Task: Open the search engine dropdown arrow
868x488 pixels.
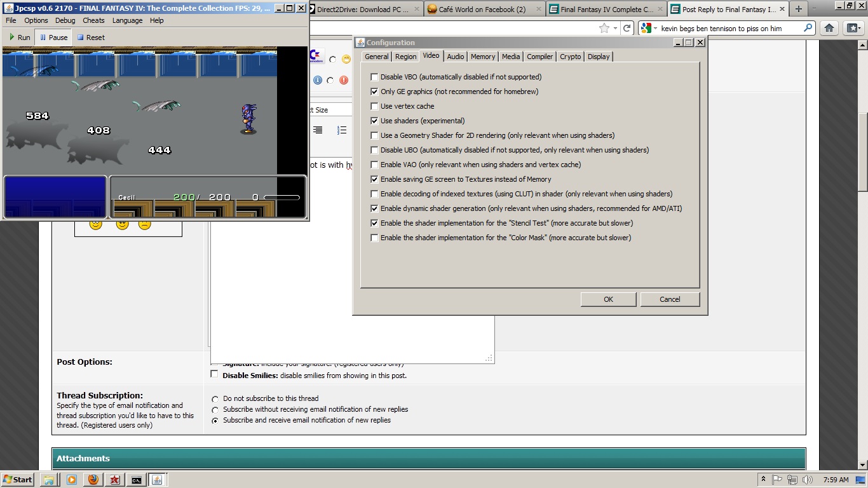Action: pyautogui.click(x=655, y=29)
